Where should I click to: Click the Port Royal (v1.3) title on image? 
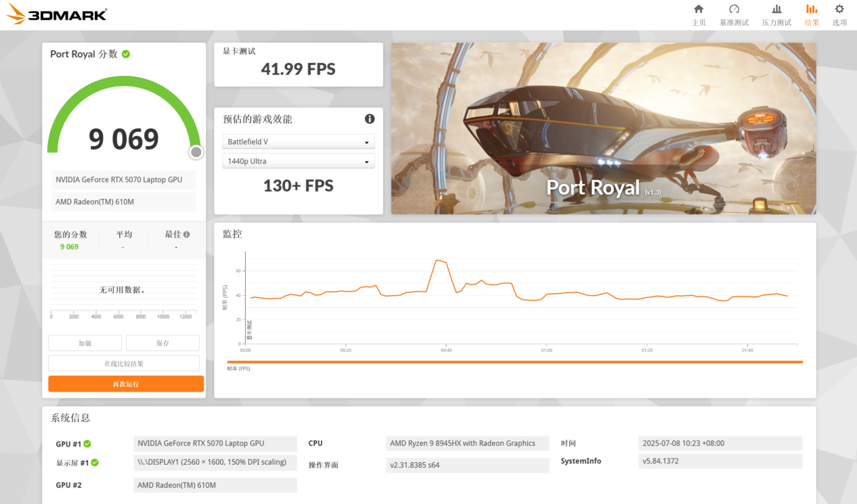602,187
